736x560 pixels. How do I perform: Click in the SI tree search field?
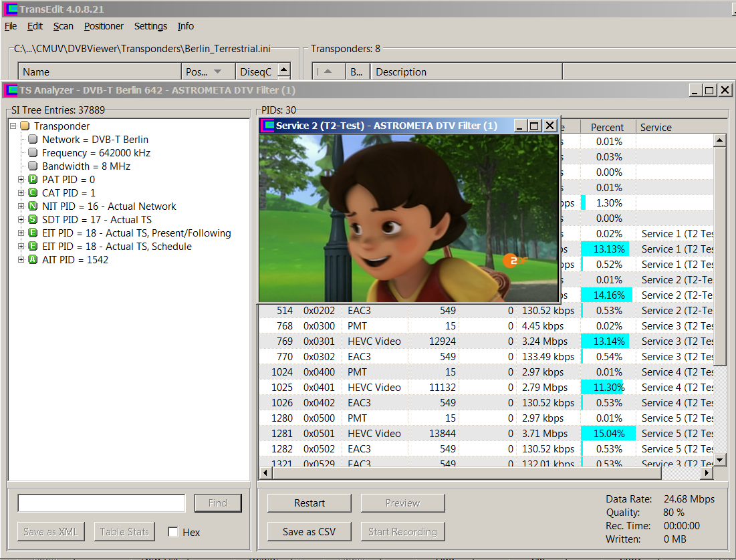click(x=101, y=503)
